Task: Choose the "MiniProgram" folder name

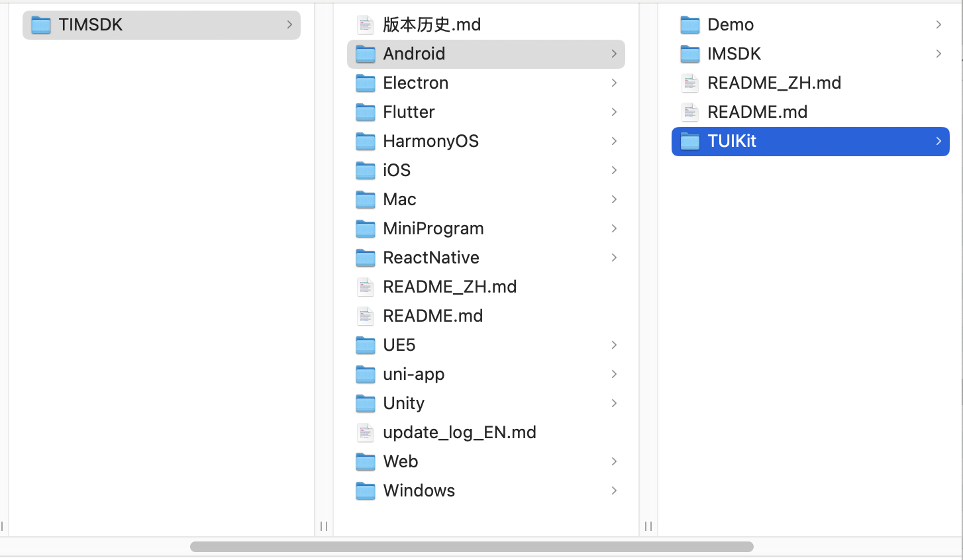Action: coord(433,228)
